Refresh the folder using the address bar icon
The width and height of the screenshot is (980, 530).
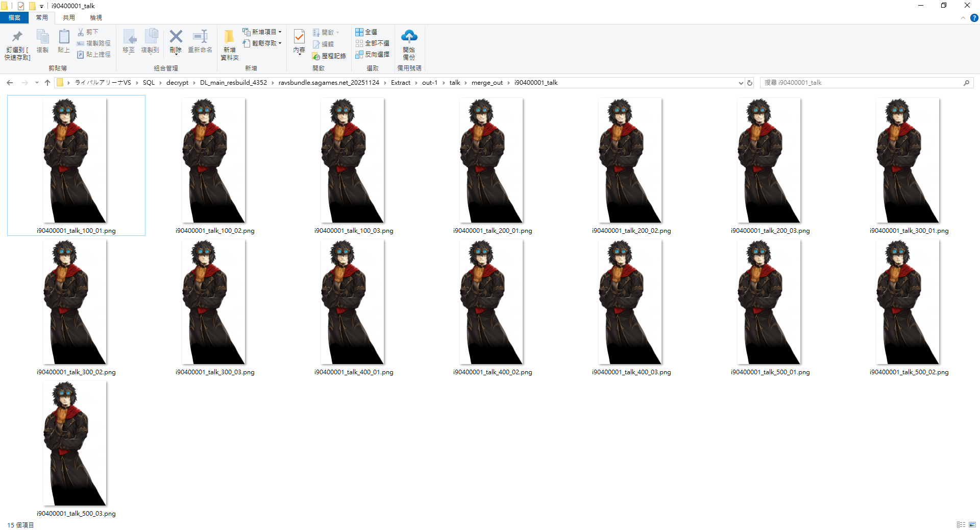(x=750, y=83)
